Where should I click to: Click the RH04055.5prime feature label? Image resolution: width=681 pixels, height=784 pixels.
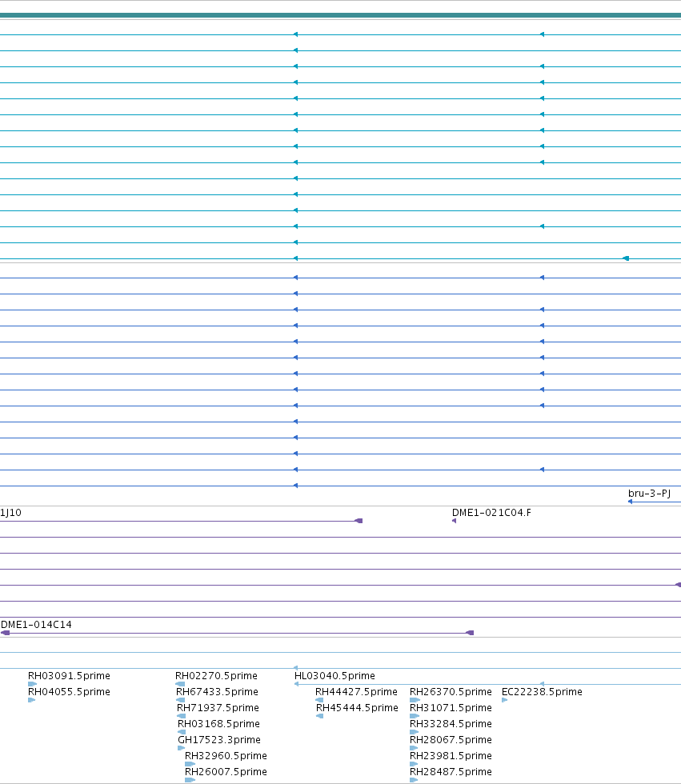69,691
